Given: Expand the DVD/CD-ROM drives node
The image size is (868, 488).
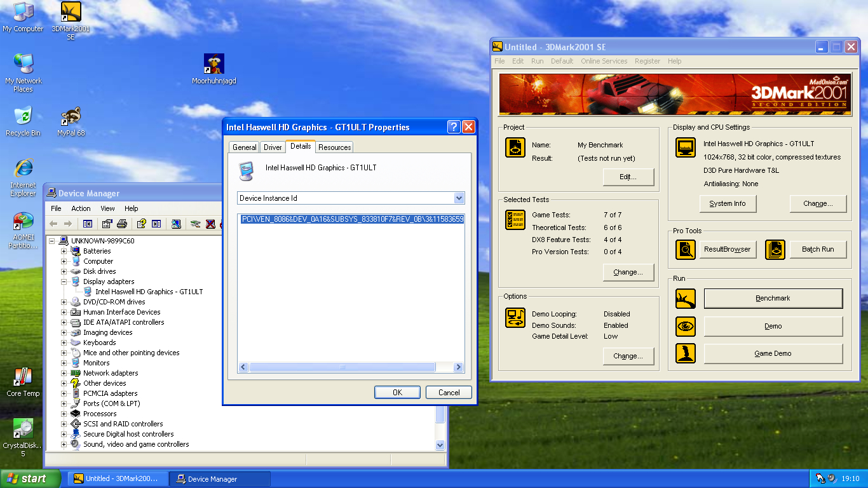Looking at the screenshot, I should (64, 302).
